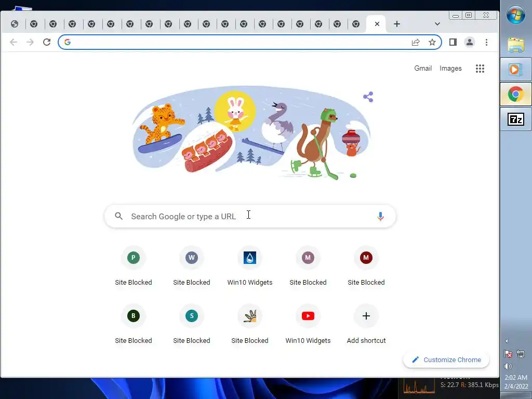This screenshot has width=532, height=399.
Task: Launch Windows Media Player from taskbar
Action: pos(516,70)
